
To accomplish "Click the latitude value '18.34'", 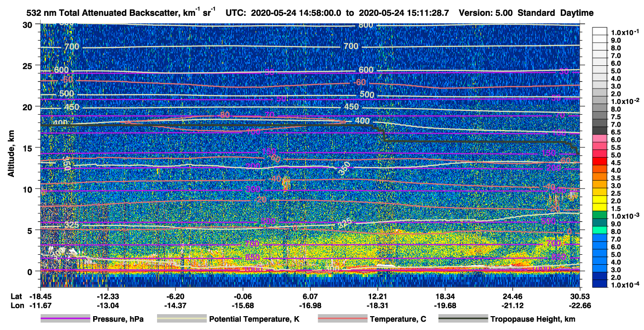I will pos(446,296).
